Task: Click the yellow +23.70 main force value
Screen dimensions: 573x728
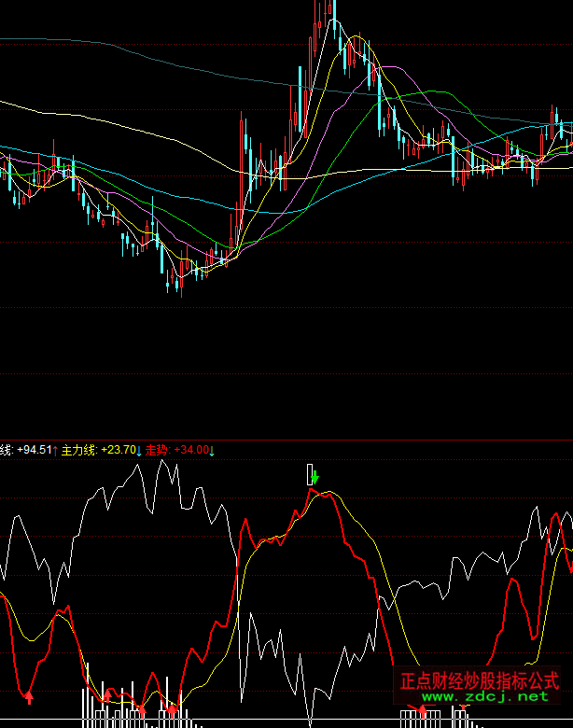Action: coord(119,451)
